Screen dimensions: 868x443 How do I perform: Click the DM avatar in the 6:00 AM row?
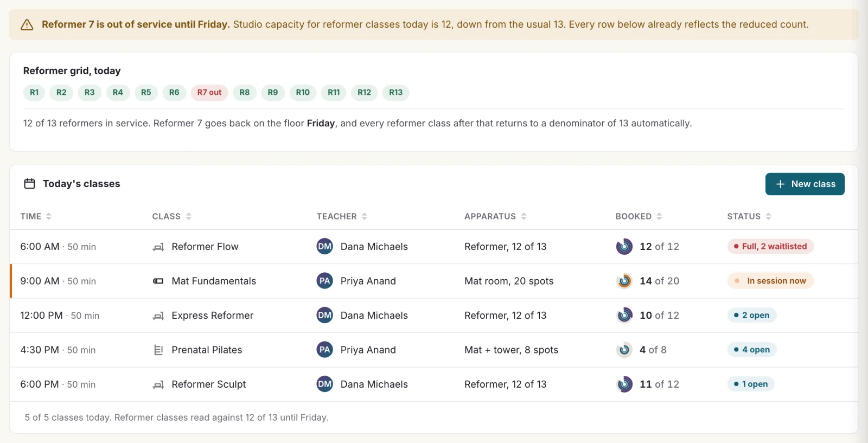tap(325, 246)
